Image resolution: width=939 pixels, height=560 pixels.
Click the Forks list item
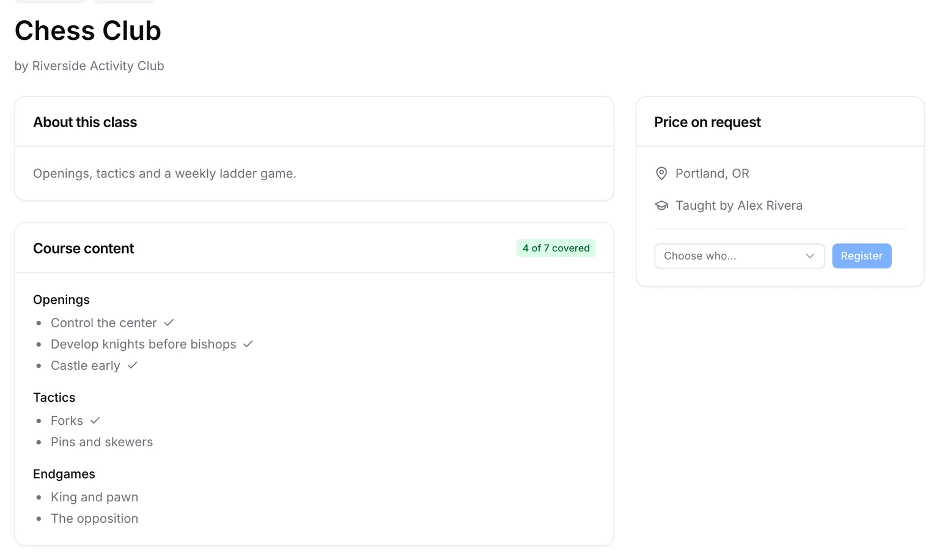click(67, 421)
